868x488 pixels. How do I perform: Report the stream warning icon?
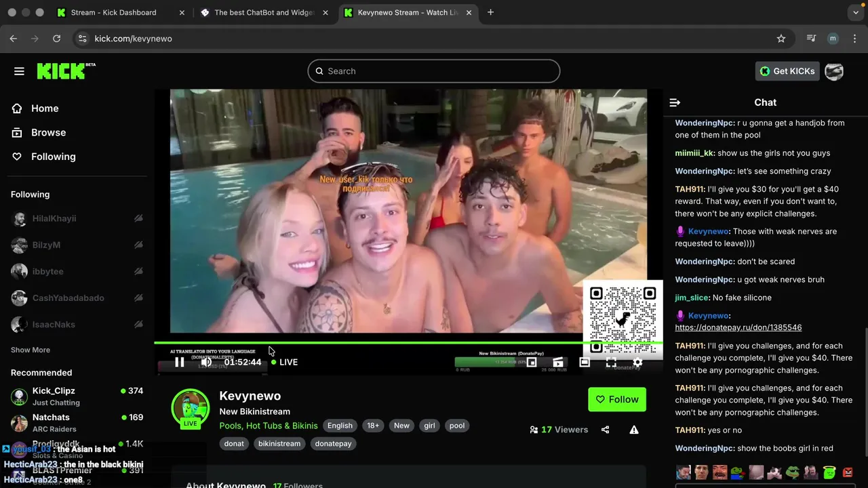click(x=634, y=430)
